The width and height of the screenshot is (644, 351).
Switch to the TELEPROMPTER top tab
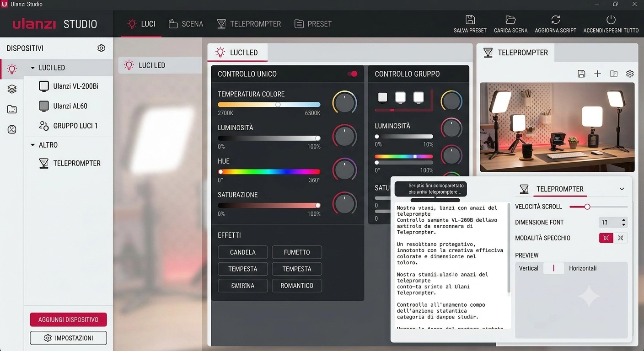[x=249, y=24]
